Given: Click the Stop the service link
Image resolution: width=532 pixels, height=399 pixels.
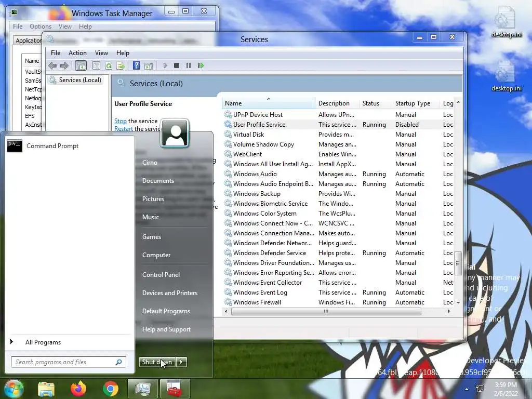Looking at the screenshot, I should 120,121.
